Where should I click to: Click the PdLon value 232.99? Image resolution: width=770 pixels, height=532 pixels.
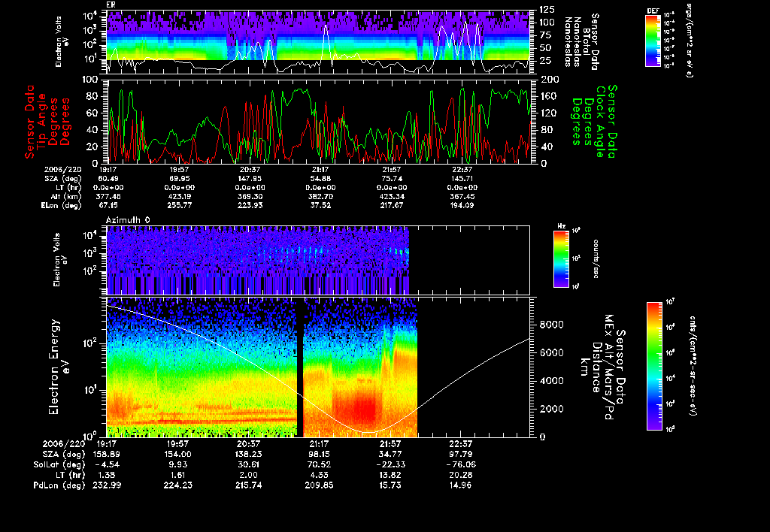click(x=107, y=485)
